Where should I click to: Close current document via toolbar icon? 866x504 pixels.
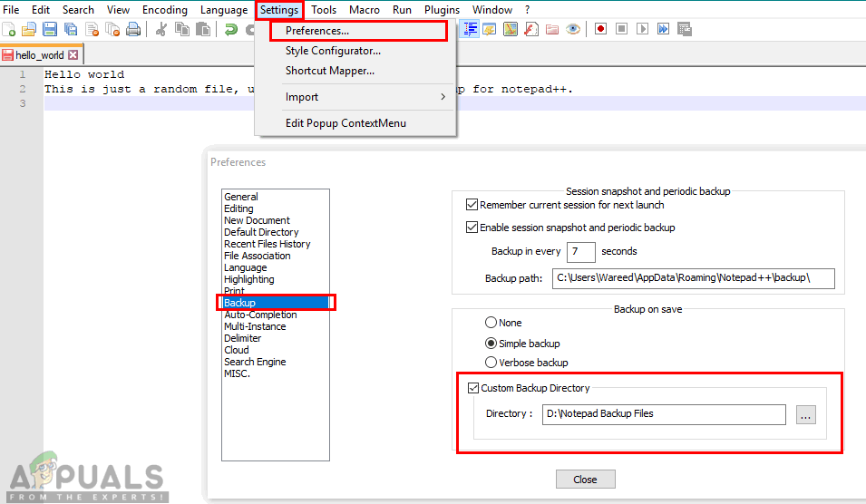point(92,29)
